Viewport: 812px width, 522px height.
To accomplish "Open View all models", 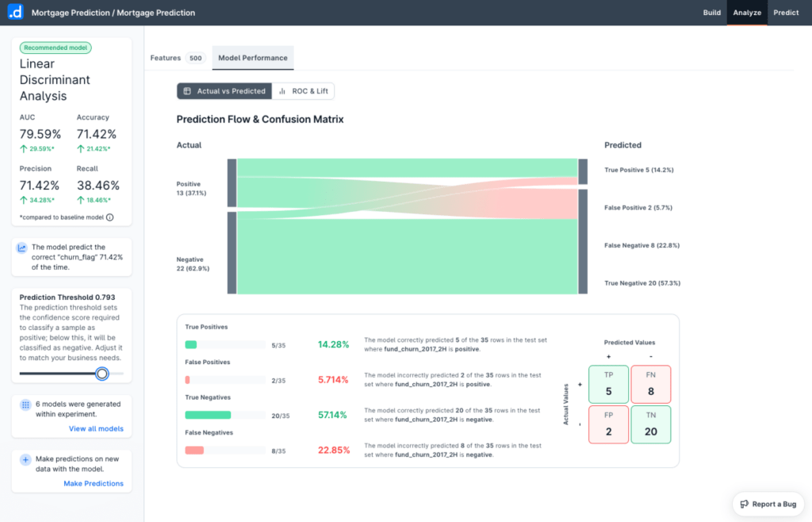I will coord(95,429).
